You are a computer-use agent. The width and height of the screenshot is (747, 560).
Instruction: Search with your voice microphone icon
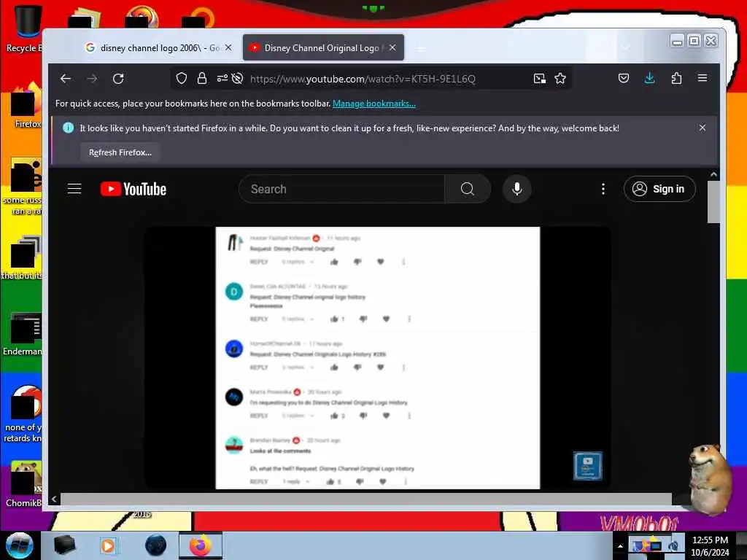pyautogui.click(x=517, y=189)
